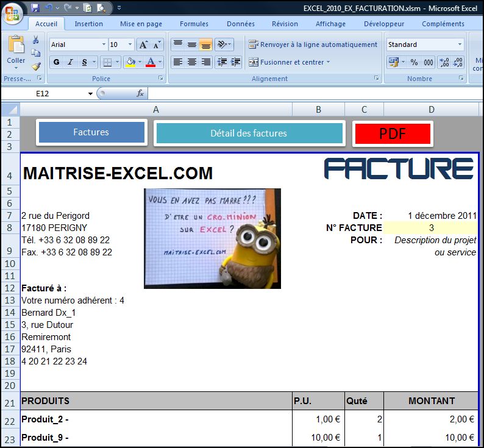
Task: Apply yellow fill color bucket
Action: (130, 62)
